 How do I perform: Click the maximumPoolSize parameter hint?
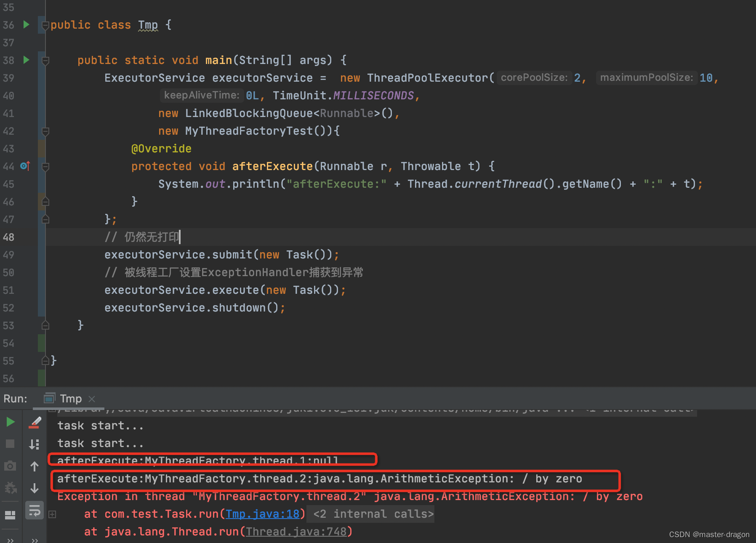647,77
